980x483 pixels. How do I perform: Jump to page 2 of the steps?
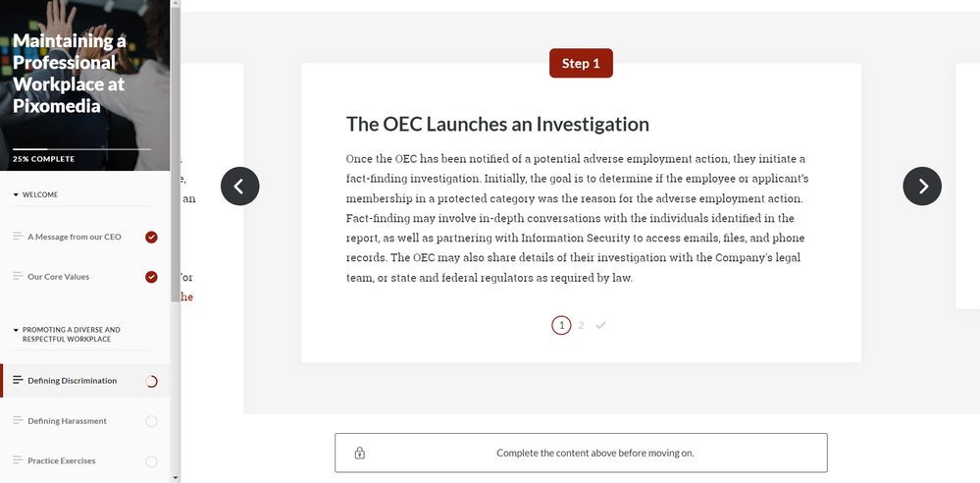[581, 325]
